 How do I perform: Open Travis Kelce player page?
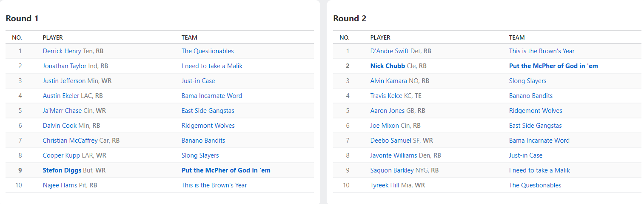pyautogui.click(x=386, y=96)
